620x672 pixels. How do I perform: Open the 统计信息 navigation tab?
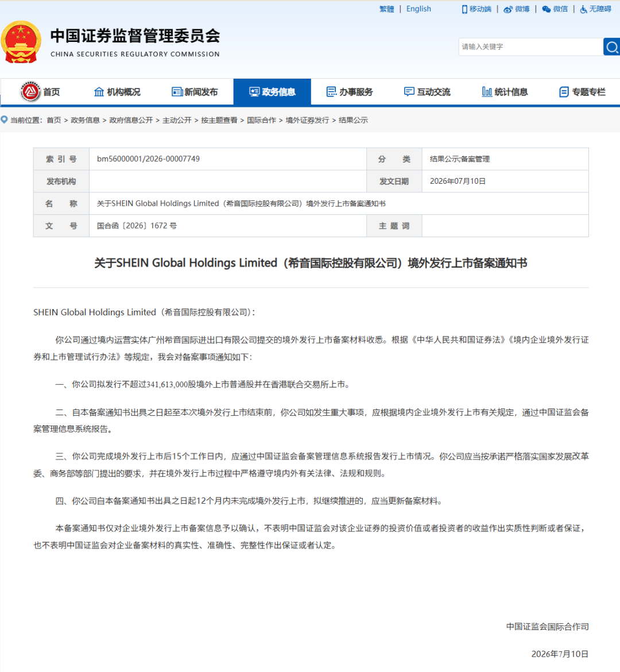click(x=505, y=92)
